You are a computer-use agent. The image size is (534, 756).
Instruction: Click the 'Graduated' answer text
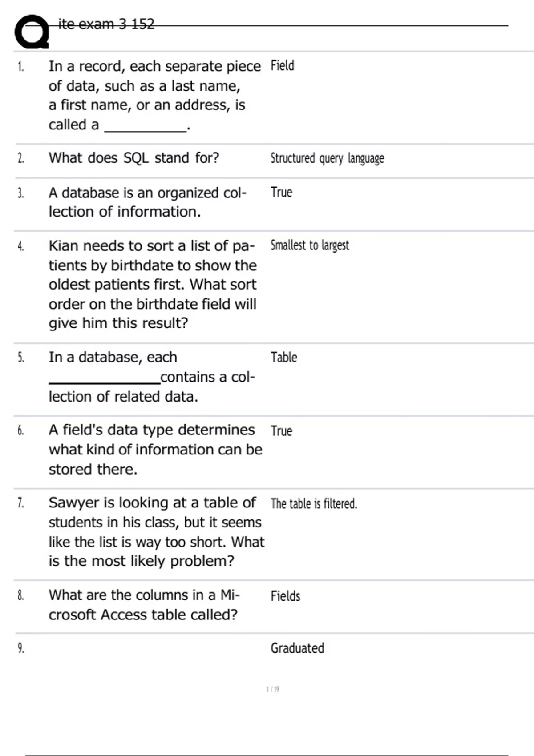[297, 648]
